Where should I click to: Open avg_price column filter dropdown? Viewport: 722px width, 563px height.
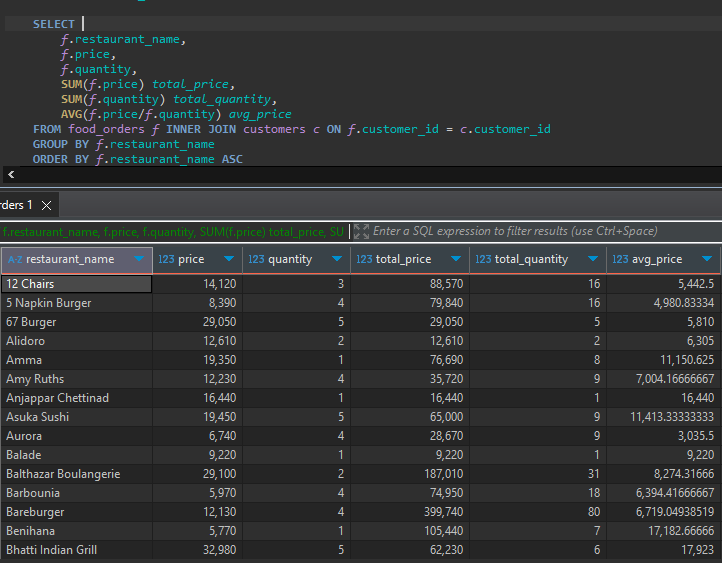pos(707,259)
